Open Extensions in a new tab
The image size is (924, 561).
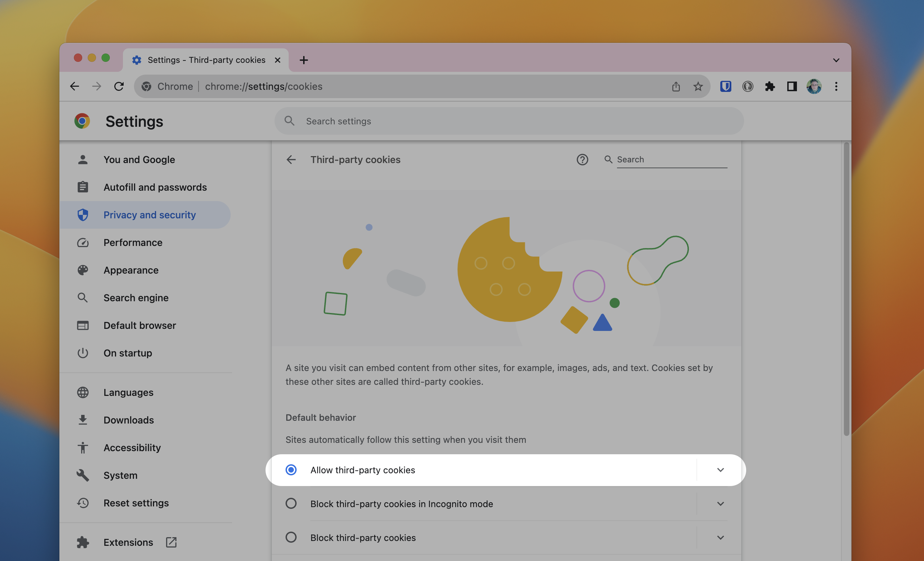[x=171, y=542]
